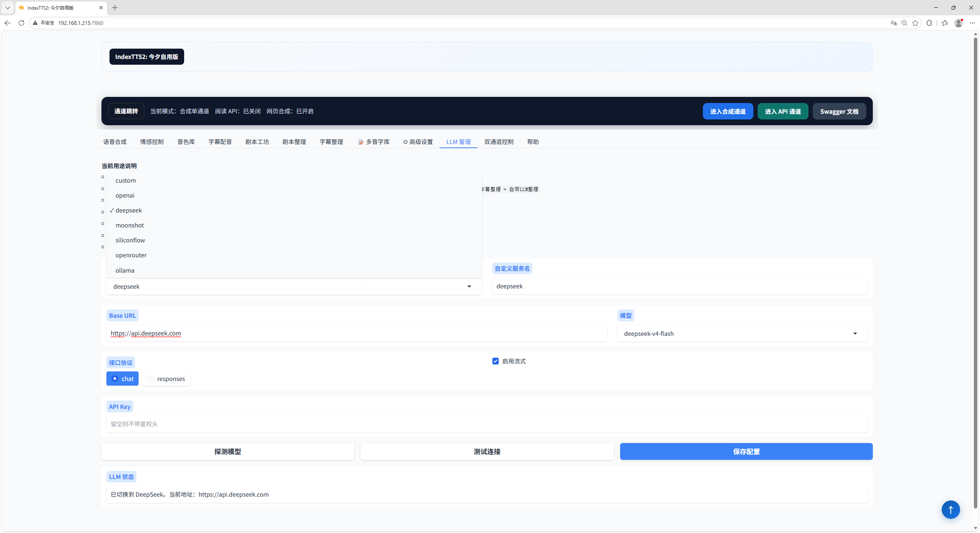Go back to the previous page
The width and height of the screenshot is (980, 533).
tap(8, 23)
